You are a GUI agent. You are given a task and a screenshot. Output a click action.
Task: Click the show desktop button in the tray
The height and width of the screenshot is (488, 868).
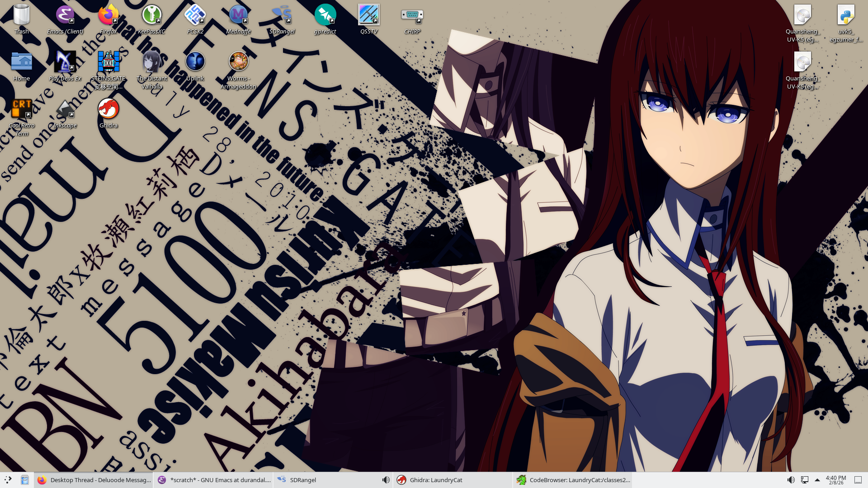pos(858,480)
